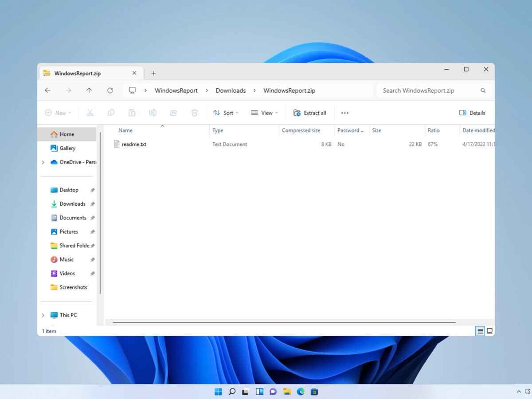Viewport: 532px width, 399px height.
Task: Close the WindowsReport.zip tab
Action: pos(134,73)
